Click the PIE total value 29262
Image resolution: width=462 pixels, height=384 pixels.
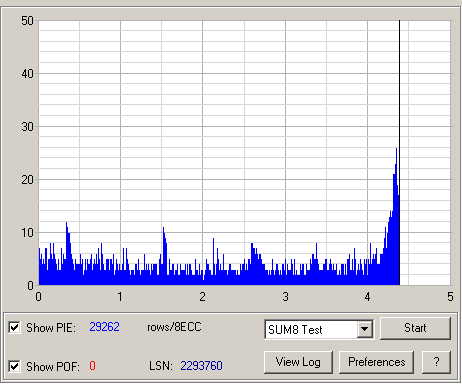(x=104, y=327)
